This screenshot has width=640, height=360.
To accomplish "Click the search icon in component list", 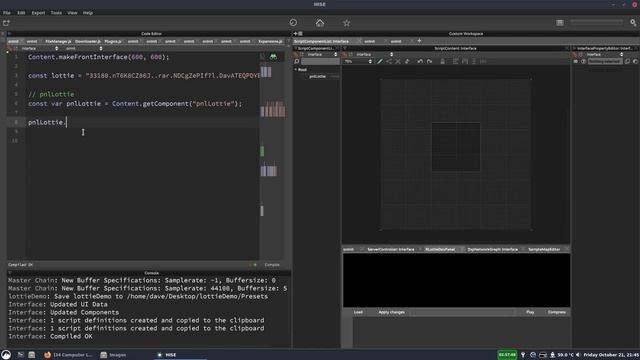I will (297, 61).
